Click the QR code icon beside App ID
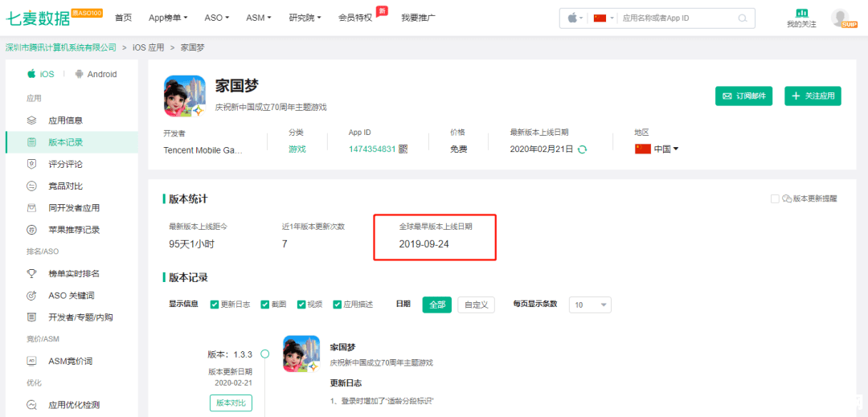Viewport: 868px width, 417px height. 403,149
